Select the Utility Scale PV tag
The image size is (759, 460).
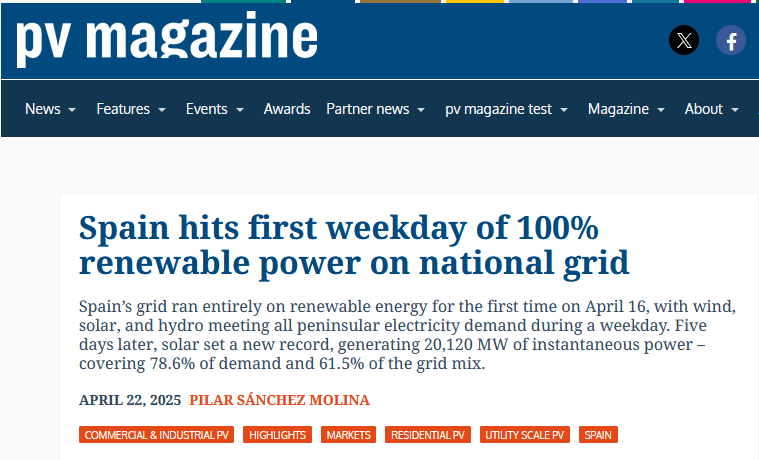click(525, 435)
